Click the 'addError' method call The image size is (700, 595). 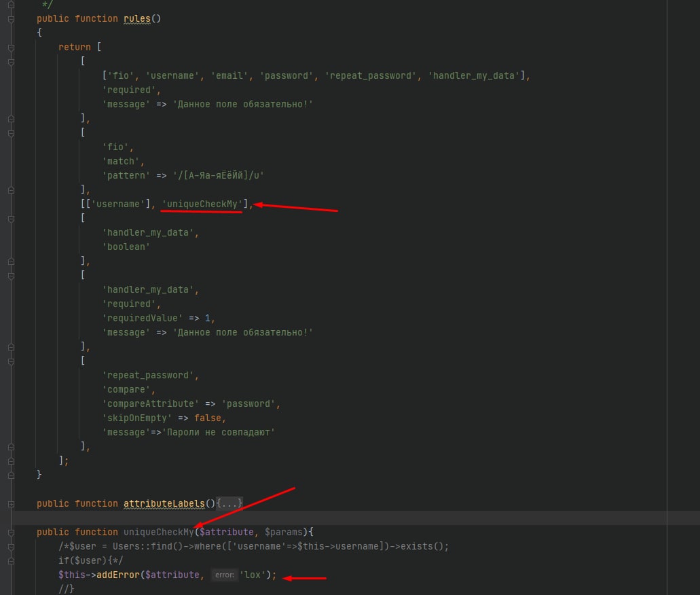pos(118,575)
